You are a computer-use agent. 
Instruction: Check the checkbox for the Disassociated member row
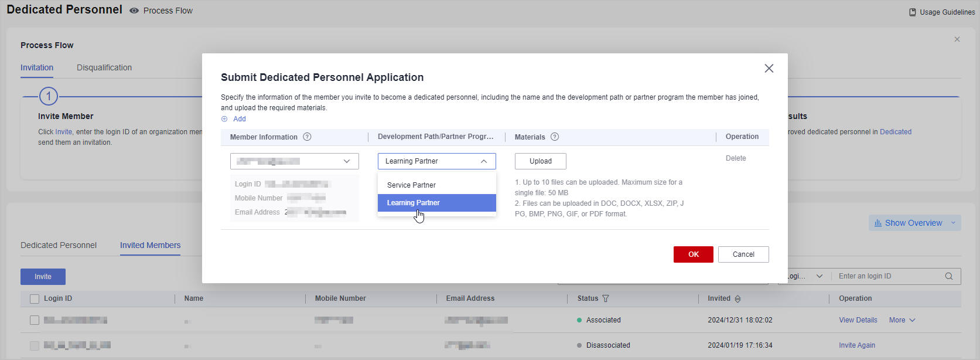coord(35,345)
